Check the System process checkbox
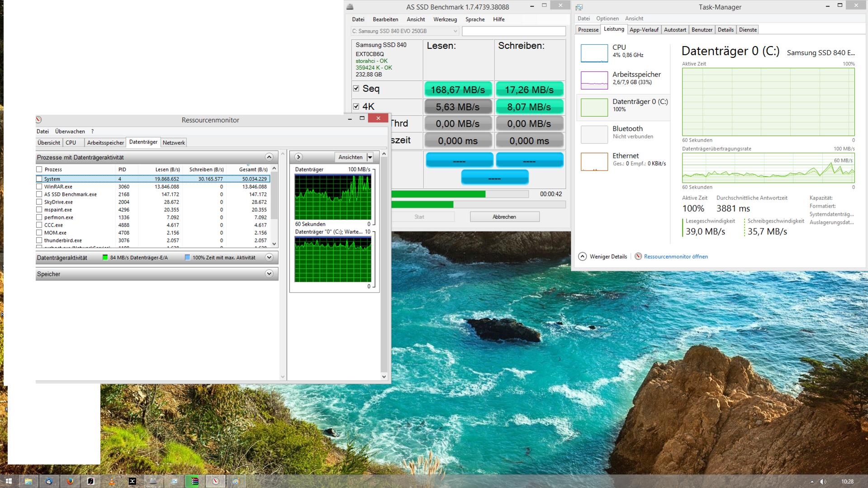The width and height of the screenshot is (868, 488). pyautogui.click(x=39, y=179)
